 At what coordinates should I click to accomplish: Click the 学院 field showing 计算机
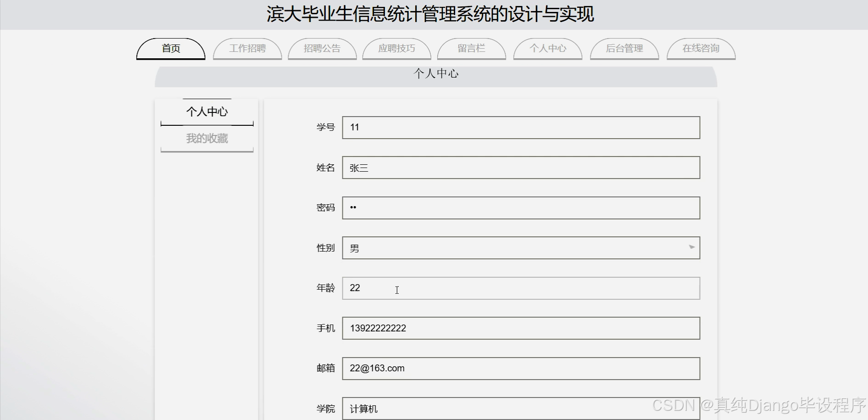(x=521, y=408)
